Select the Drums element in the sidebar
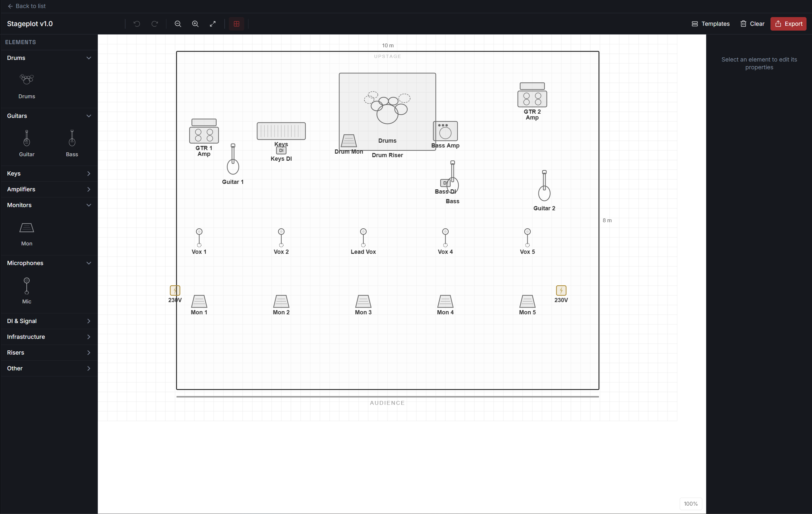The image size is (812, 514). tap(27, 85)
